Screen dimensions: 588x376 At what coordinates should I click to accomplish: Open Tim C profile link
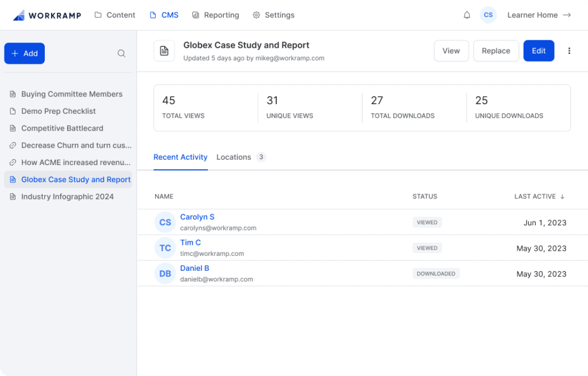pos(191,242)
